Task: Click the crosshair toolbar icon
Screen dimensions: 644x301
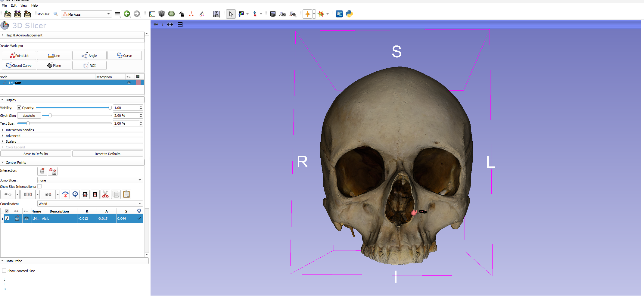Action: tap(307, 14)
